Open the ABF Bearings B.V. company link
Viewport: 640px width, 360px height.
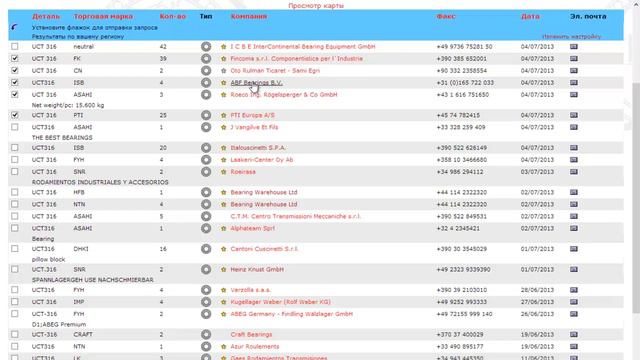[256, 82]
